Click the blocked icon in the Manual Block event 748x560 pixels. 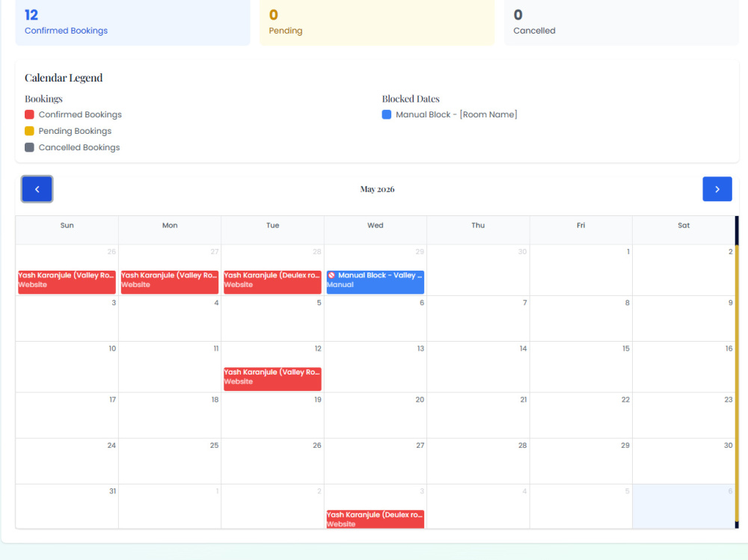331,275
